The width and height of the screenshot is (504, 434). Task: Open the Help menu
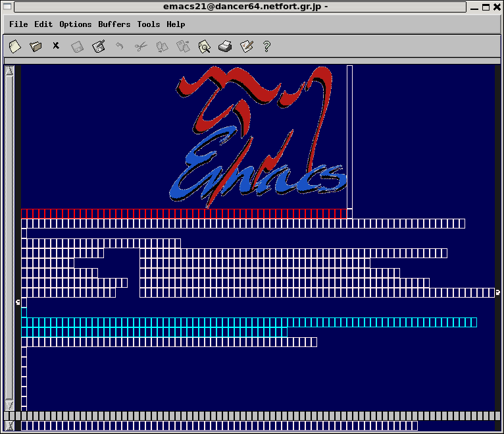click(x=176, y=25)
